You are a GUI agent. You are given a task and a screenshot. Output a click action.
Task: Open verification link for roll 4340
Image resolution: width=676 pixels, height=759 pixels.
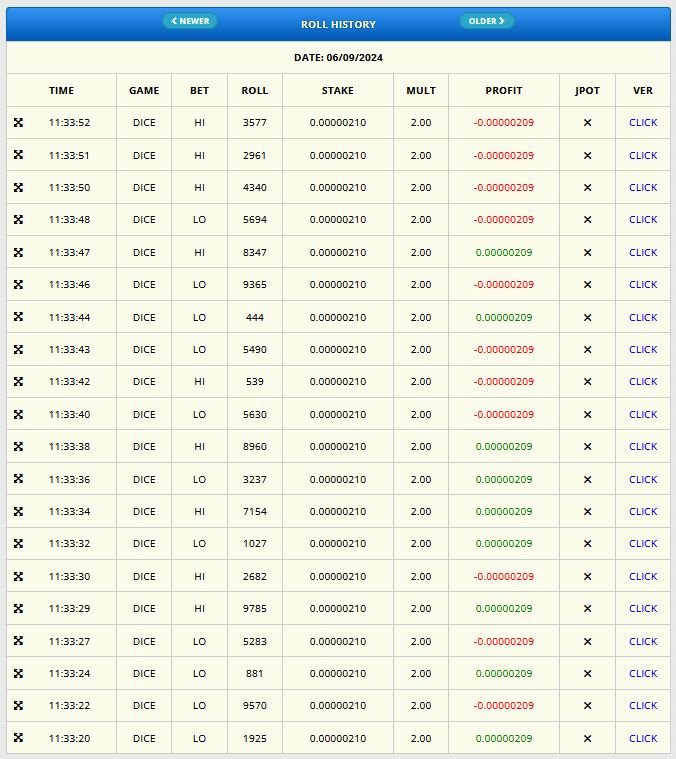[643, 187]
